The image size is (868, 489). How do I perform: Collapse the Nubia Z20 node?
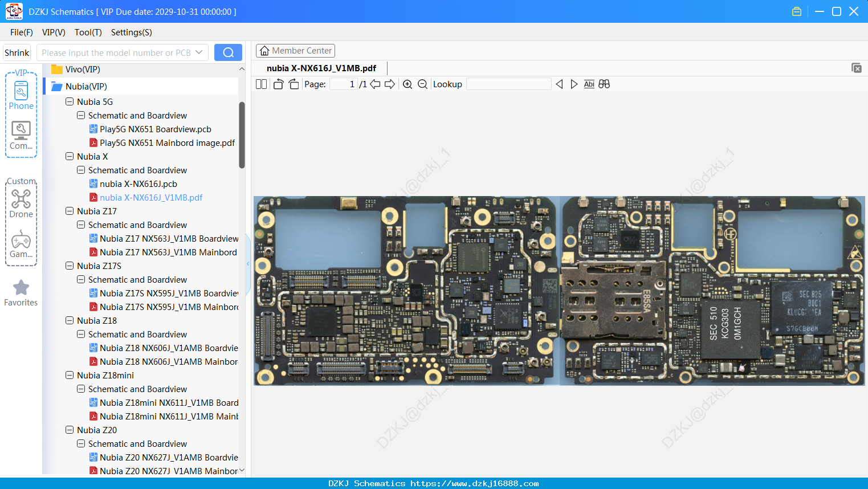tap(70, 430)
